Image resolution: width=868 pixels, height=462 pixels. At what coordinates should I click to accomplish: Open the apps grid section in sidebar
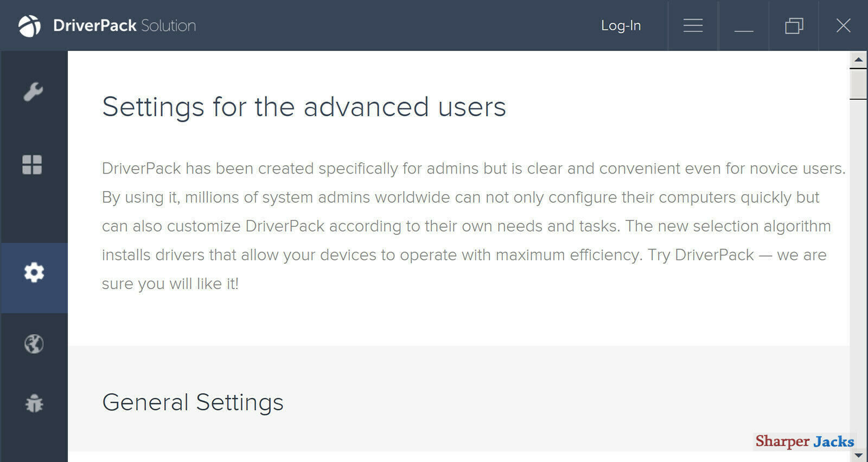coord(32,164)
